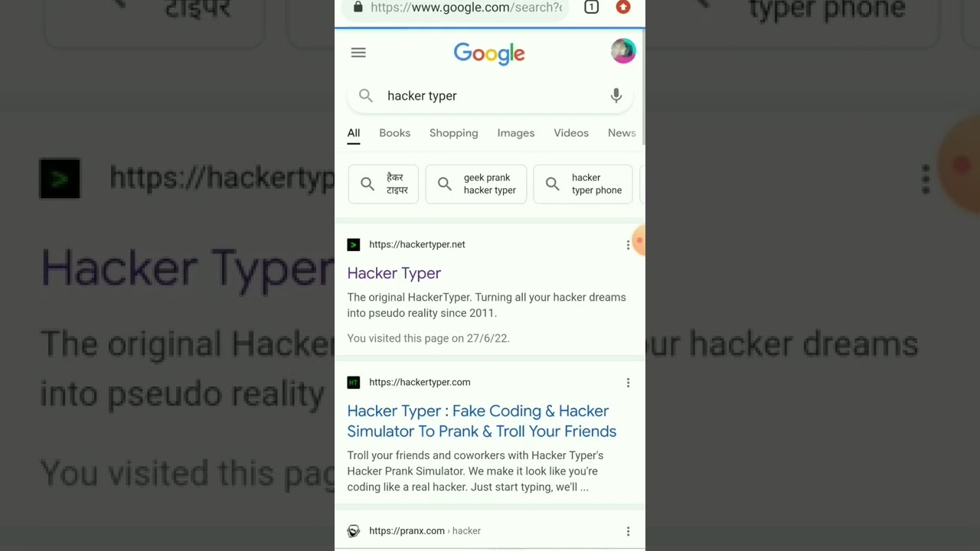
Task: Open the hamburger menu
Action: [x=358, y=53]
